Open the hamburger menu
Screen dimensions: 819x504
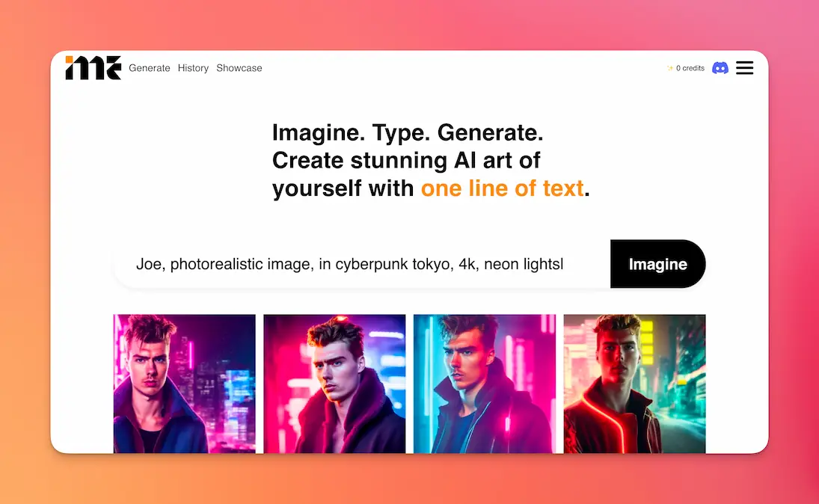(x=744, y=68)
